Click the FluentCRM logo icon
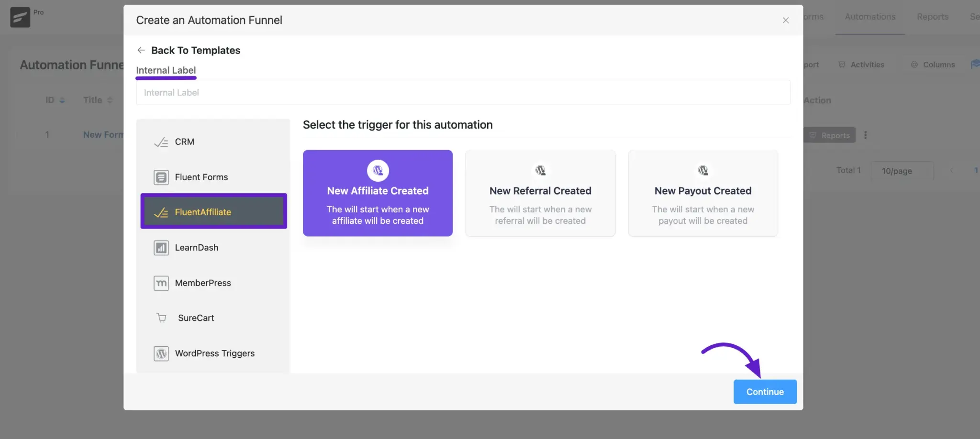 pos(20,18)
